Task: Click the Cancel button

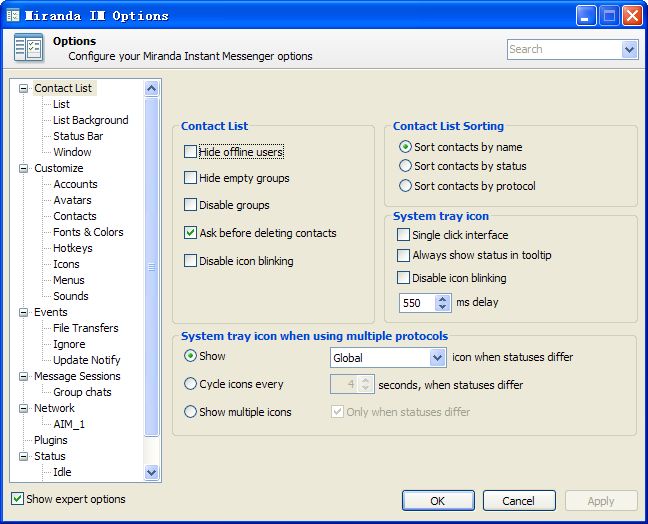Action: pos(518,500)
